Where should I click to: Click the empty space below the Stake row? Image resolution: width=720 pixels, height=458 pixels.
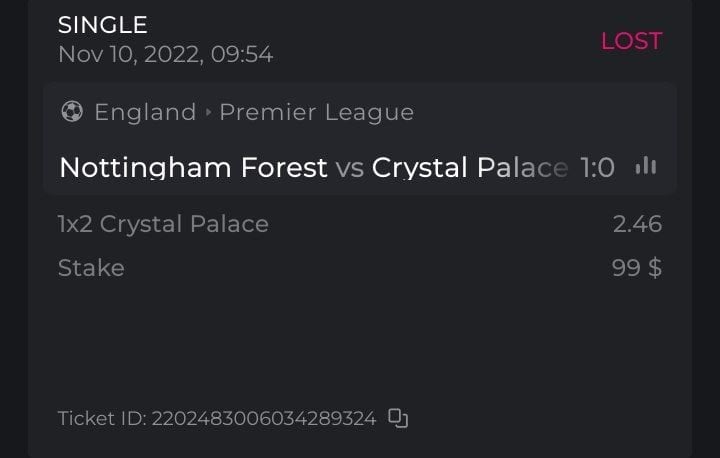click(360, 340)
